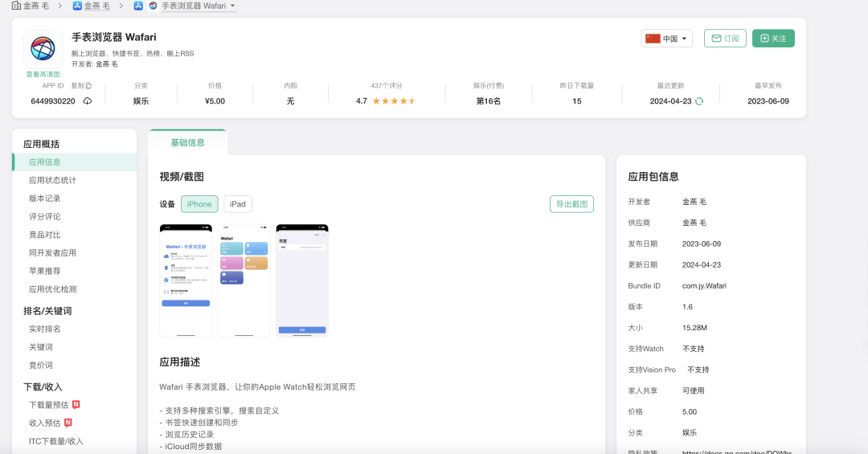
Task: Click first 金燕 毛 breadcrumb link
Action: coord(36,6)
